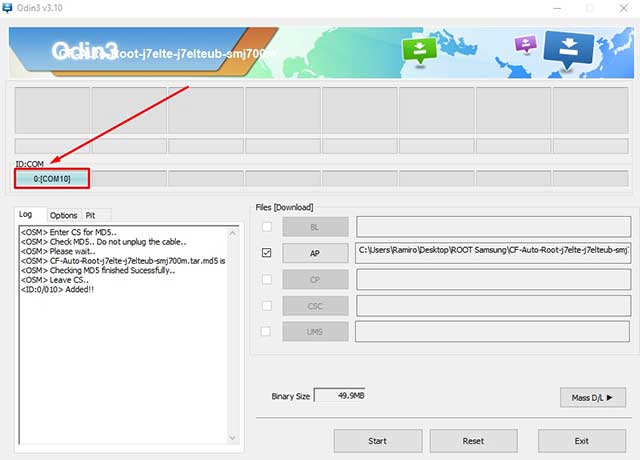
Task: Click the 'Leave CS..' log line
Action: 54,280
